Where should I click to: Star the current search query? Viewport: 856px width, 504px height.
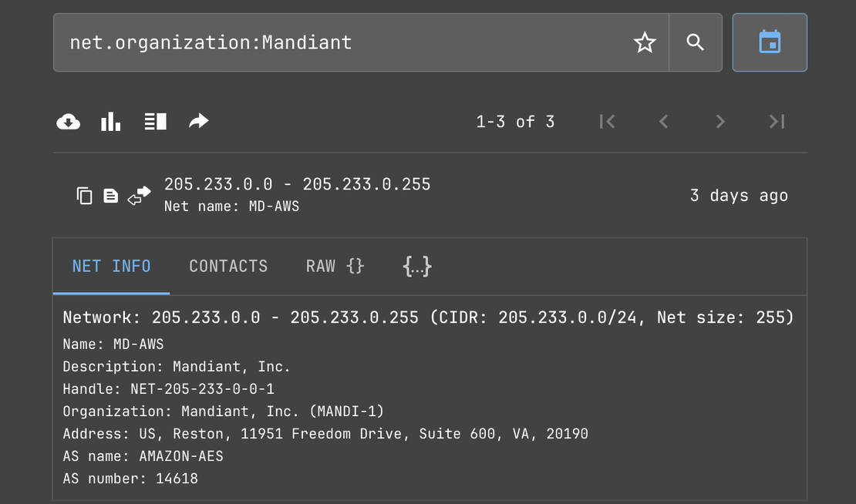click(x=645, y=42)
